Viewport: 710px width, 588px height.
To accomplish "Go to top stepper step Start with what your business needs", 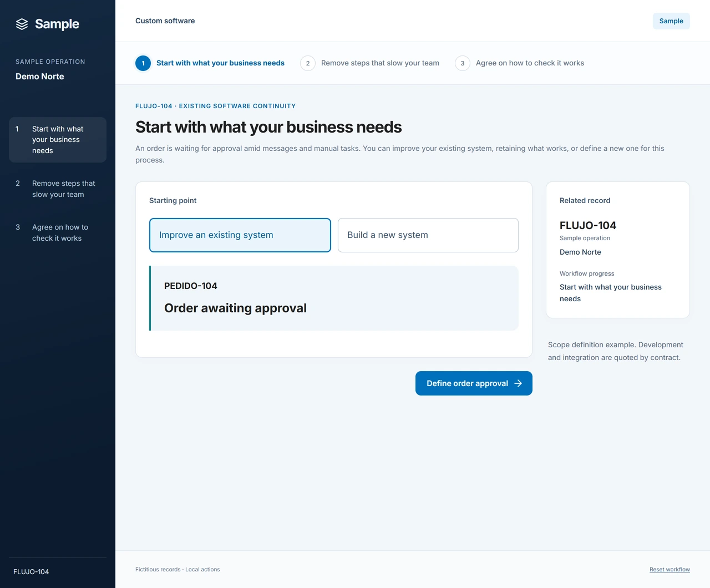I will (210, 63).
